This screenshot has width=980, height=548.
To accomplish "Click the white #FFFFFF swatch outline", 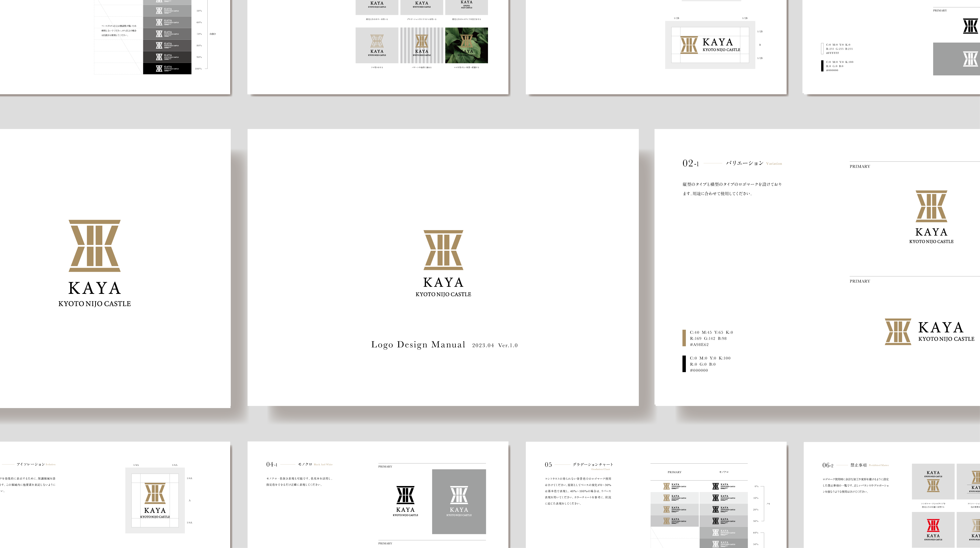I will click(822, 49).
